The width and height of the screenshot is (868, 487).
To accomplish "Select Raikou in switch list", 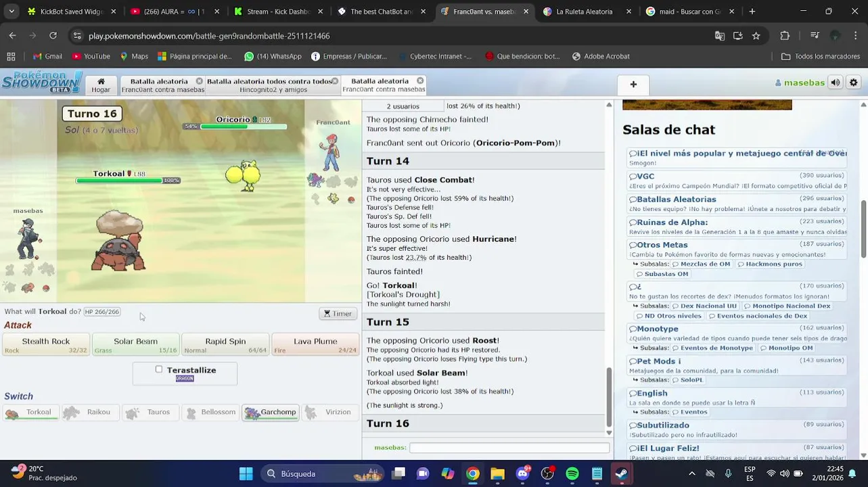I will [90, 412].
